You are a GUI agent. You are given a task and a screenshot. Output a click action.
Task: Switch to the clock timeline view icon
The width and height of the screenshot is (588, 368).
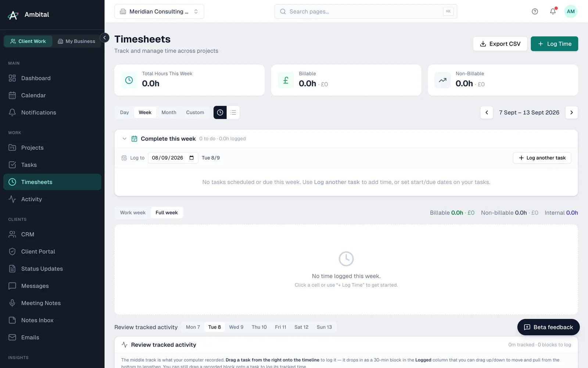click(x=220, y=113)
